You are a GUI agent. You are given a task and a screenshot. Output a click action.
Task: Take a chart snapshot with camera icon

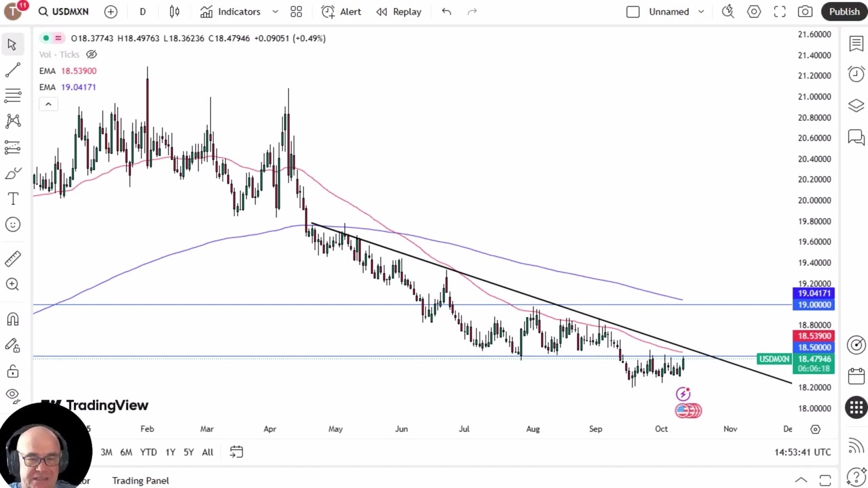pyautogui.click(x=805, y=12)
